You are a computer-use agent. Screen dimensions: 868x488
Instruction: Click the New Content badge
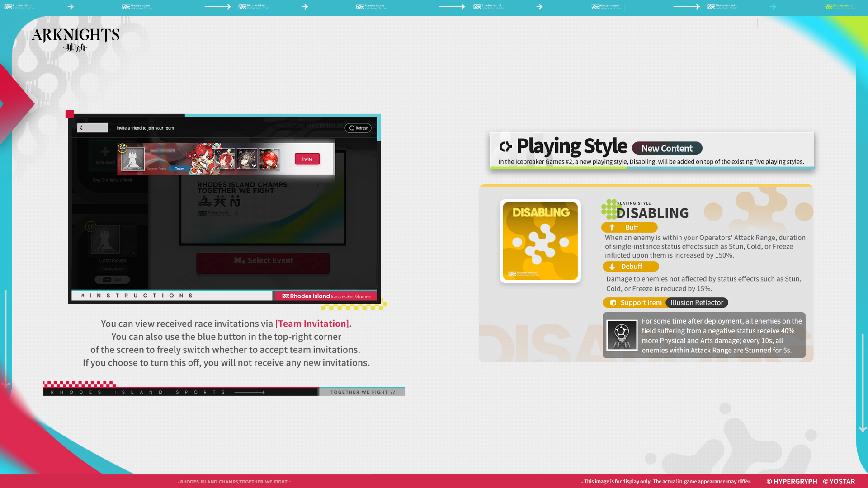(x=667, y=148)
